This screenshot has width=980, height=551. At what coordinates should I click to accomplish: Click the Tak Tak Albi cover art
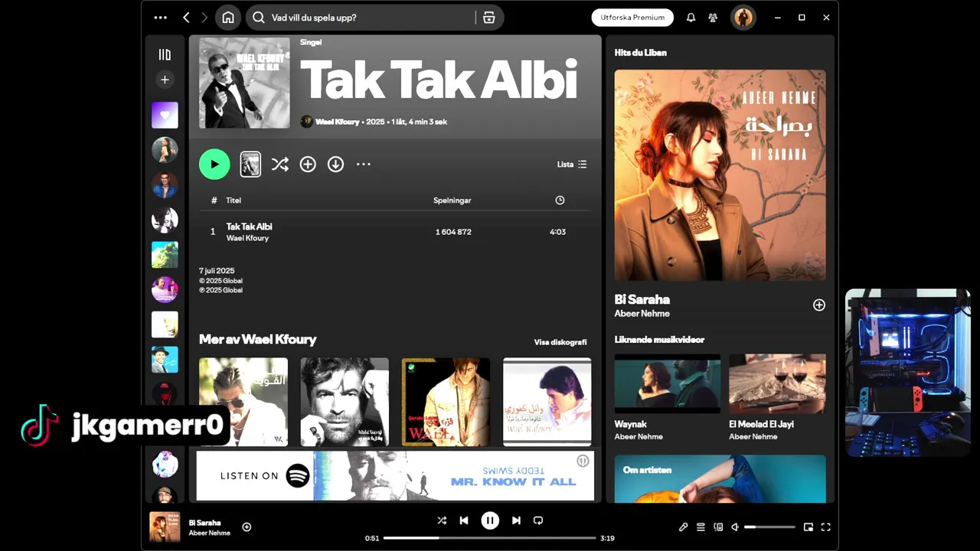point(244,83)
